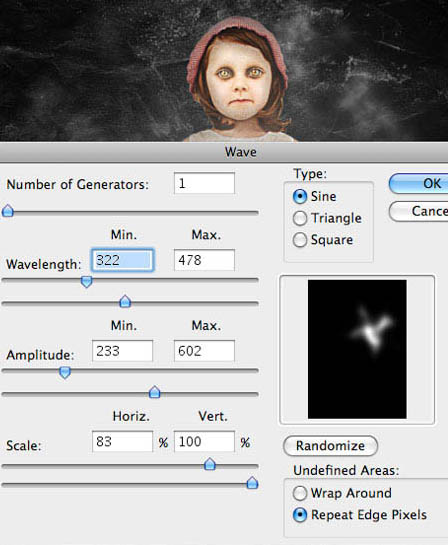448x545 pixels.
Task: Click the Amplitude Max field
Action: (204, 351)
